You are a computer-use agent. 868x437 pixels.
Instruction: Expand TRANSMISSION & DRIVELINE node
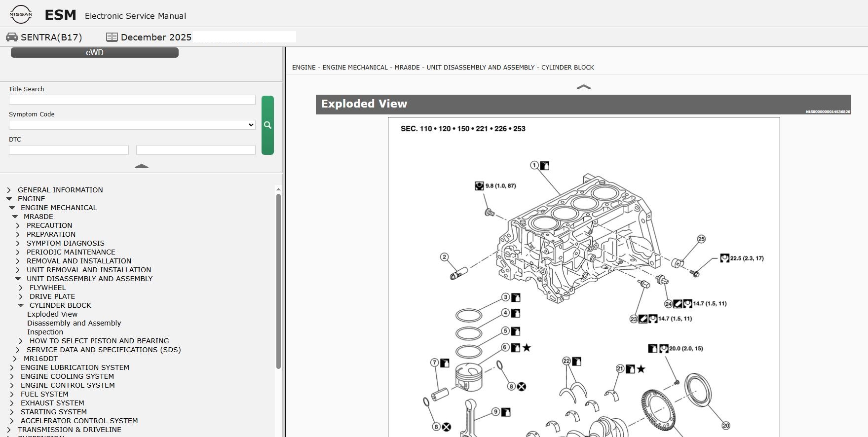click(9, 430)
